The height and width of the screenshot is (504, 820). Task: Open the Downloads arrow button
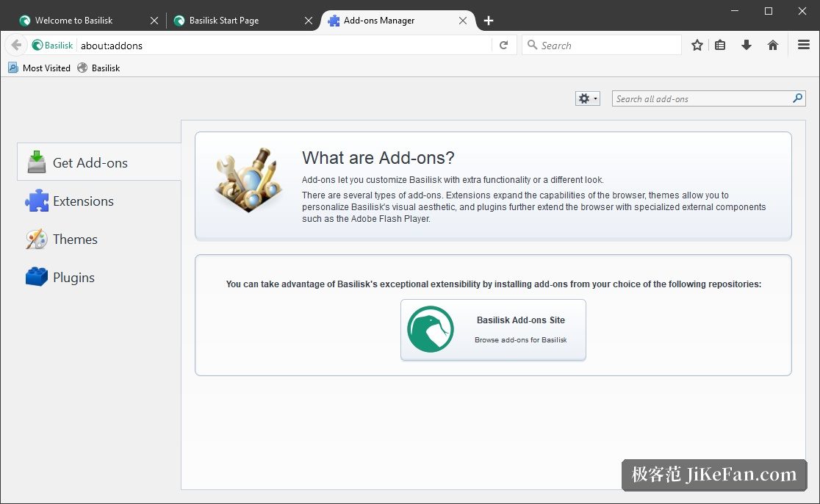pos(747,46)
